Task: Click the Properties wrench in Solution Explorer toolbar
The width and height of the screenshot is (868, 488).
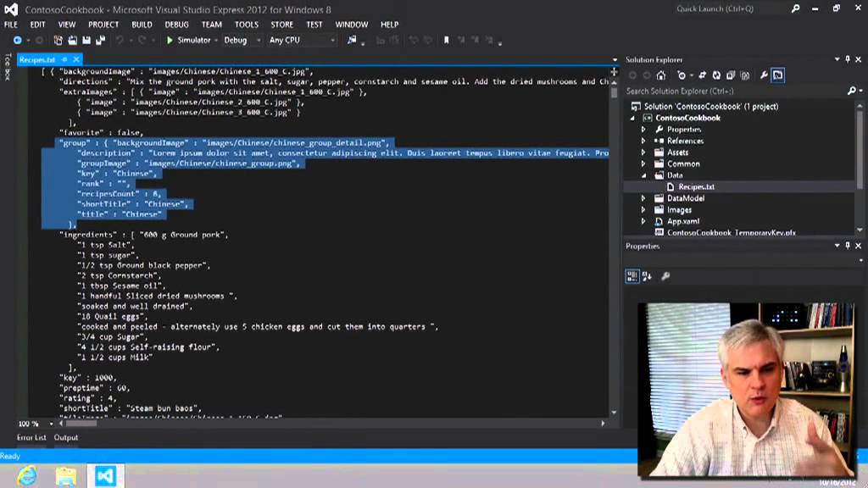Action: (x=764, y=75)
